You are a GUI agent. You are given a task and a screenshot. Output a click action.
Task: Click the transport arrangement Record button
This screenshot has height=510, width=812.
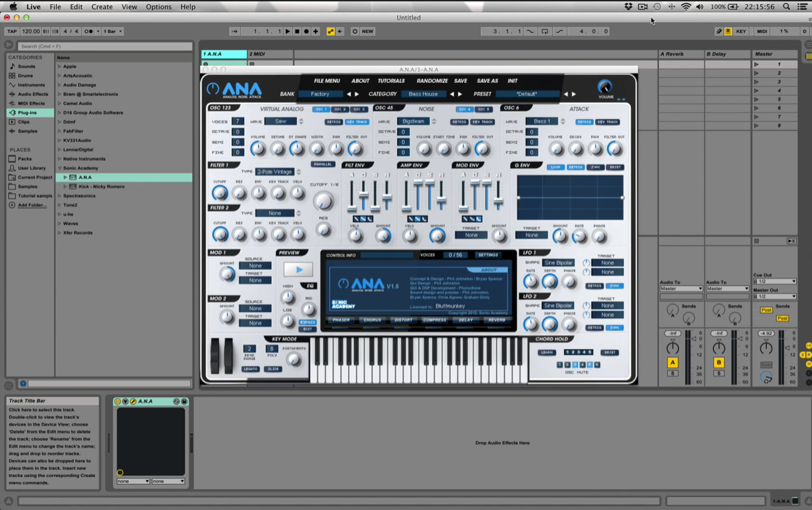pyautogui.click(x=306, y=32)
